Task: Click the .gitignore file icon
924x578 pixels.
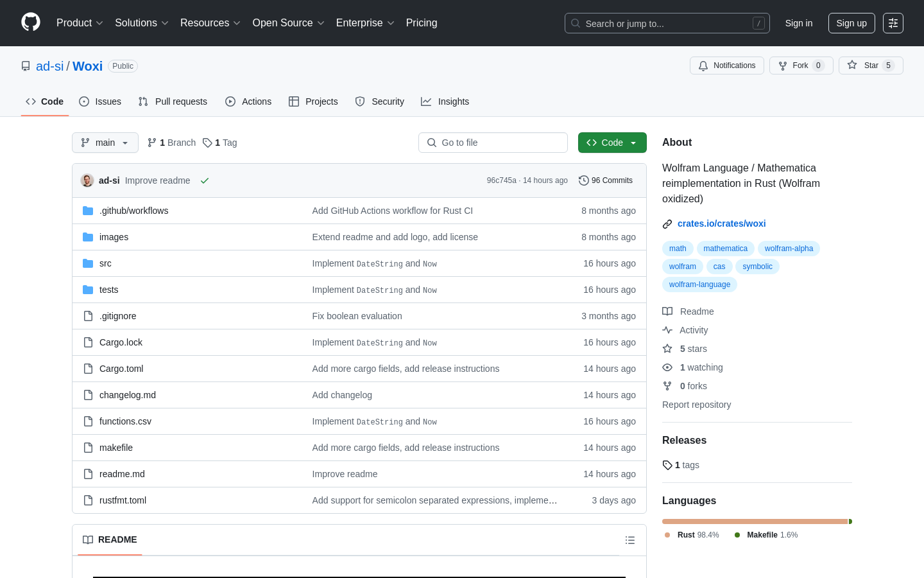Action: (x=88, y=316)
